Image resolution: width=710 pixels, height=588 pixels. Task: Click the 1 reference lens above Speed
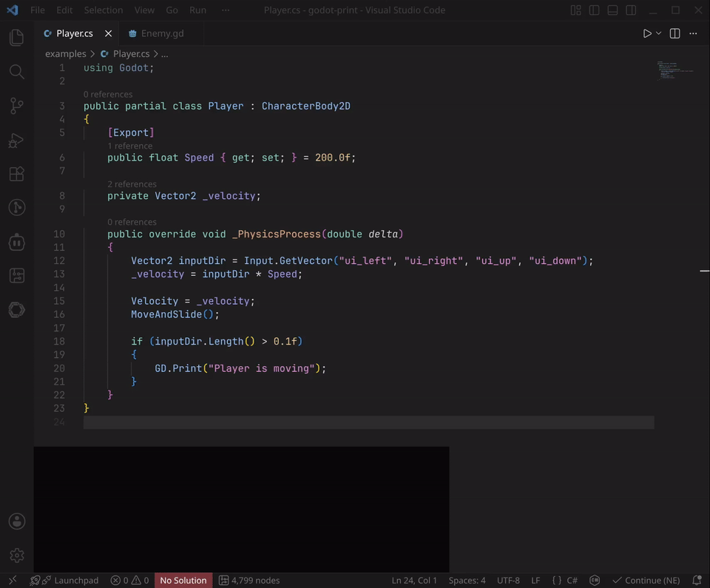[130, 146]
